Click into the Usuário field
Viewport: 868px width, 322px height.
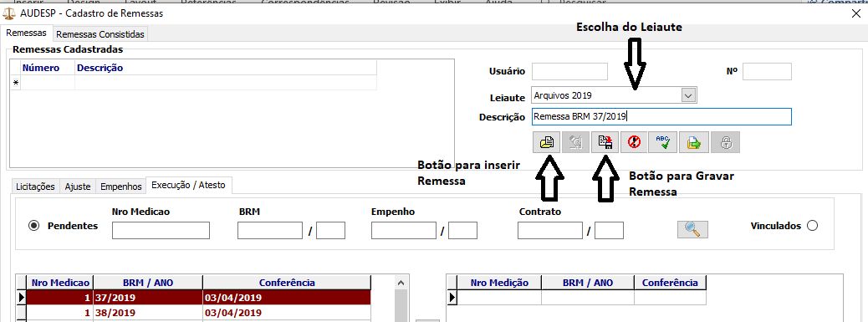pos(569,71)
